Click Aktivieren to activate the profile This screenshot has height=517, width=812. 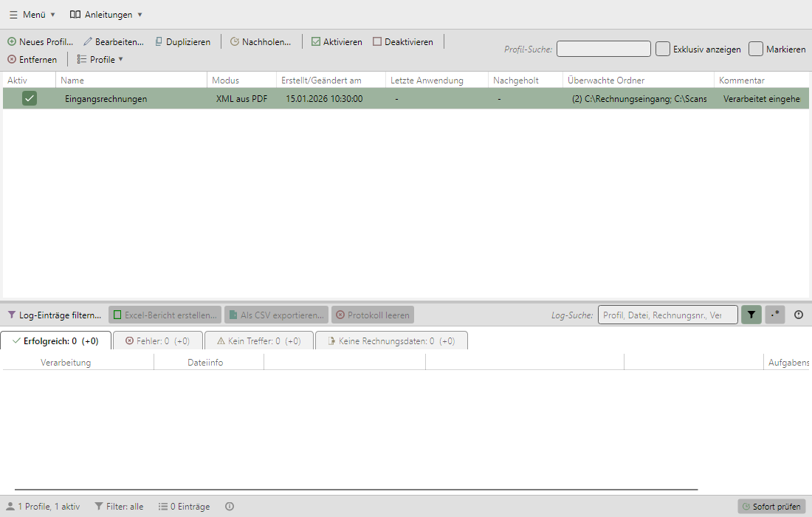click(x=337, y=42)
